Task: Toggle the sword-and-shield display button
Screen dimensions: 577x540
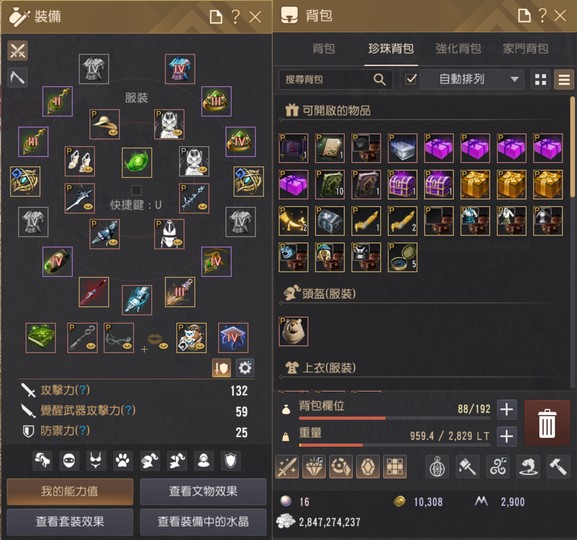Action: [222, 367]
